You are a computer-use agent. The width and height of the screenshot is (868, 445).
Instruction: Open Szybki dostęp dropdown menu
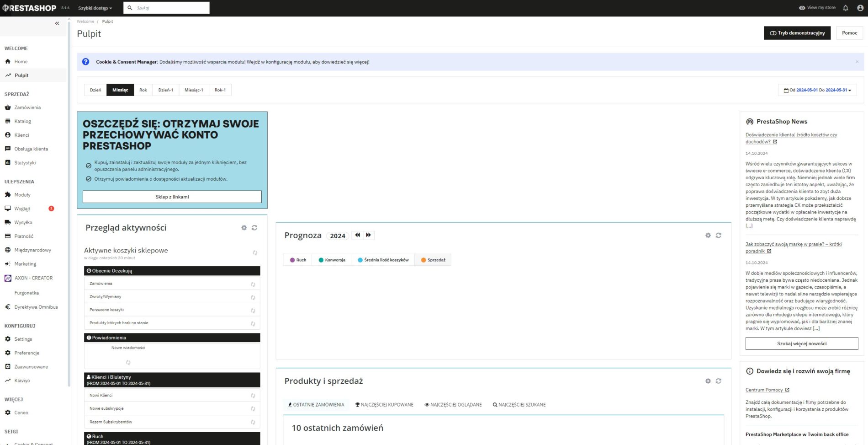[x=95, y=8]
